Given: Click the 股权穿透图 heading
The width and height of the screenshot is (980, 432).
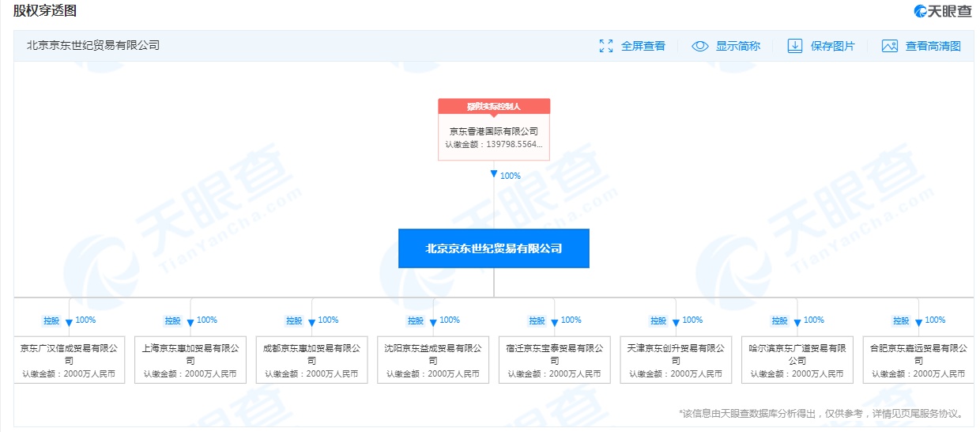Looking at the screenshot, I should click(45, 11).
